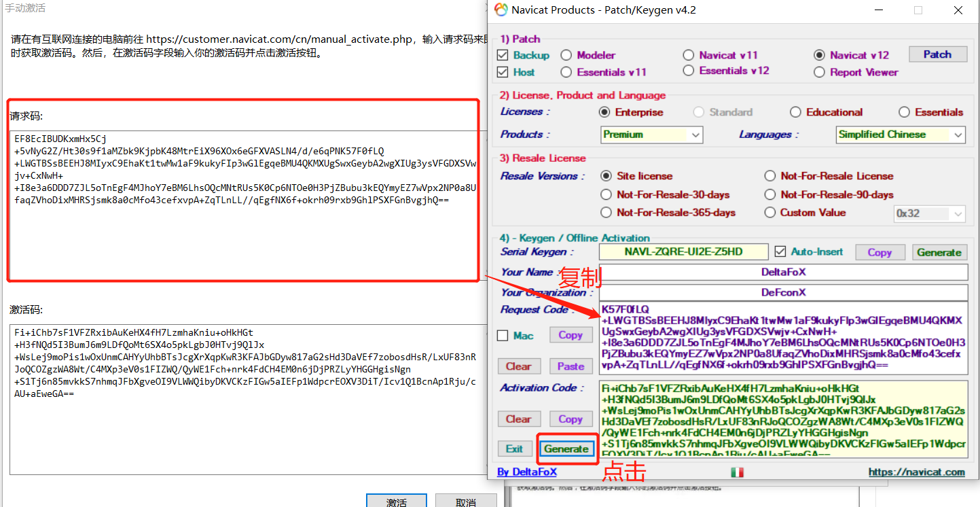980x507 pixels.
Task: Open the 0x32 custom value dropdown
Action: click(929, 213)
